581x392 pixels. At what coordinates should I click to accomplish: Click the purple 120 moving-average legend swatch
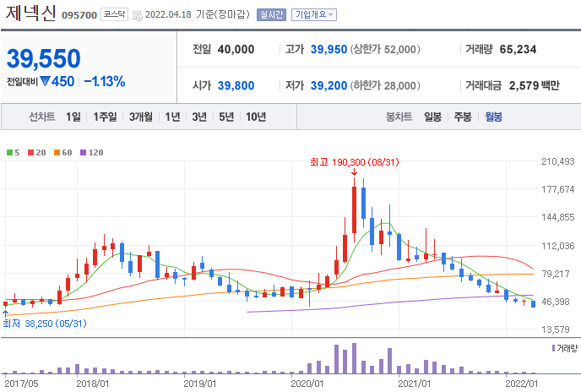[x=84, y=152]
